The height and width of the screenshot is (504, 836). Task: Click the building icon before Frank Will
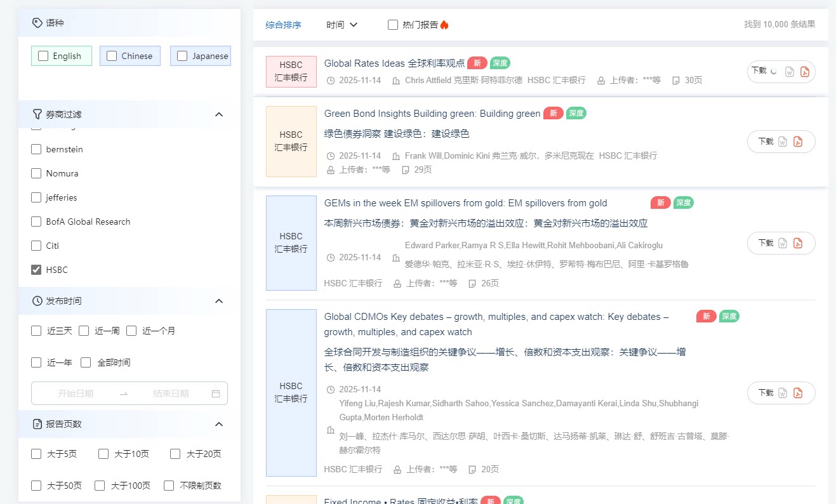pyautogui.click(x=396, y=156)
